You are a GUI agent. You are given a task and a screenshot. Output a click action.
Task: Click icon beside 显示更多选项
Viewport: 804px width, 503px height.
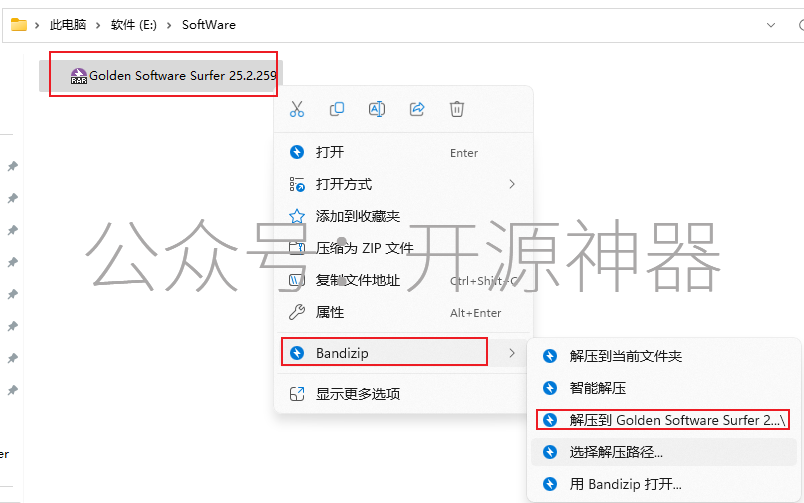[297, 394]
